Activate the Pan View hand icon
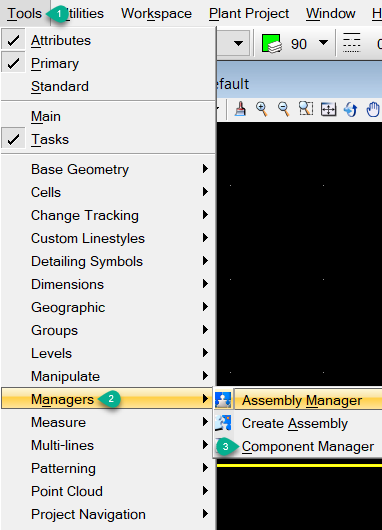 (x=373, y=110)
